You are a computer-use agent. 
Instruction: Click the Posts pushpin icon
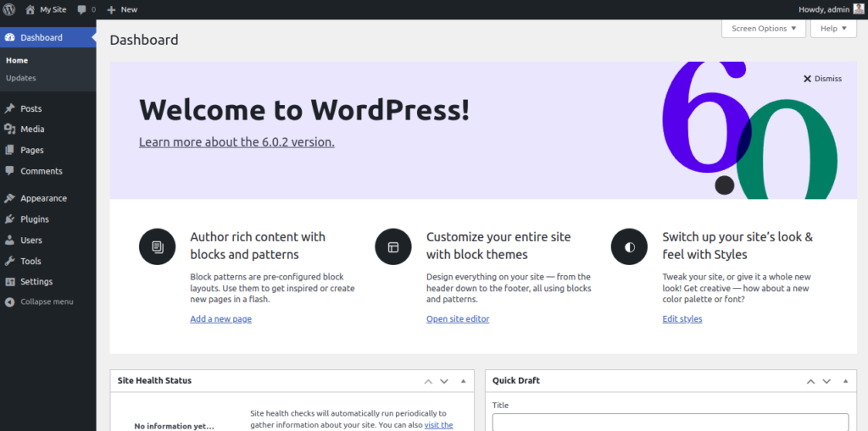pos(9,108)
